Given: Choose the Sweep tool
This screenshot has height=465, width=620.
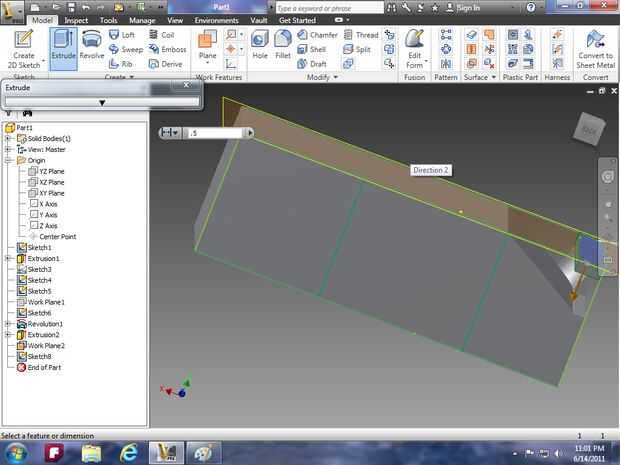Looking at the screenshot, I should 126,49.
